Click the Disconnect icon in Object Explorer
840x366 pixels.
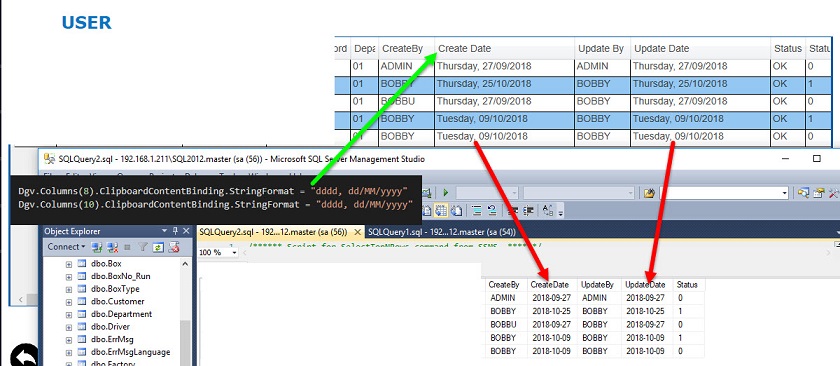point(112,247)
